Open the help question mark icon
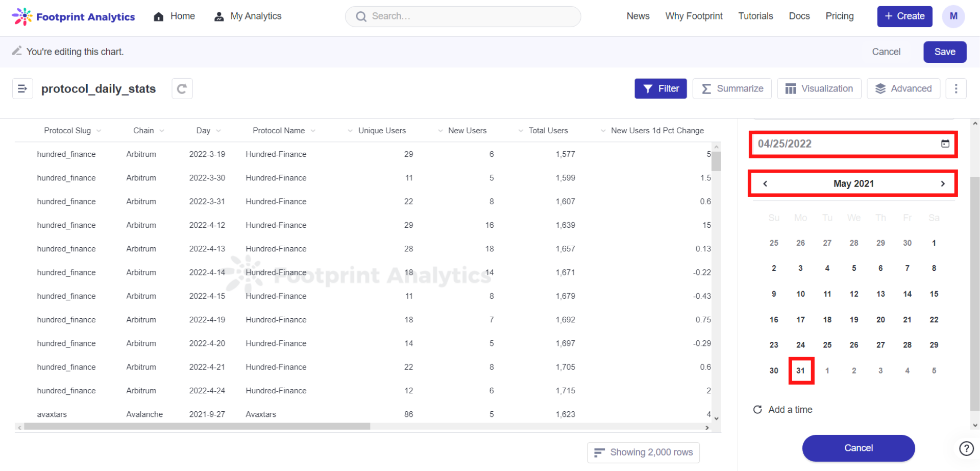 click(x=966, y=449)
